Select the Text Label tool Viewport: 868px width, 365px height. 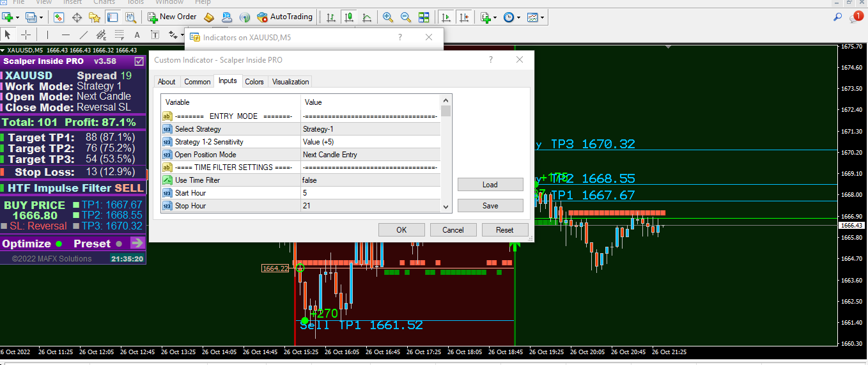pos(155,35)
